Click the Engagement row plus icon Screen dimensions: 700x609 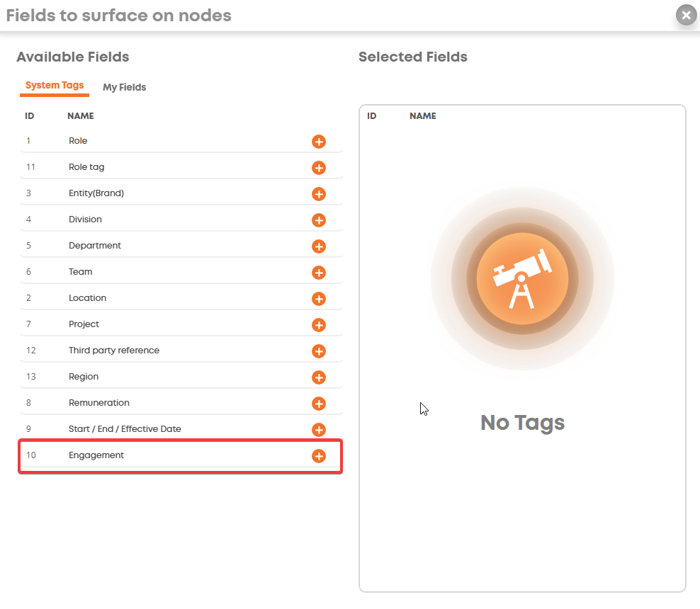(319, 456)
